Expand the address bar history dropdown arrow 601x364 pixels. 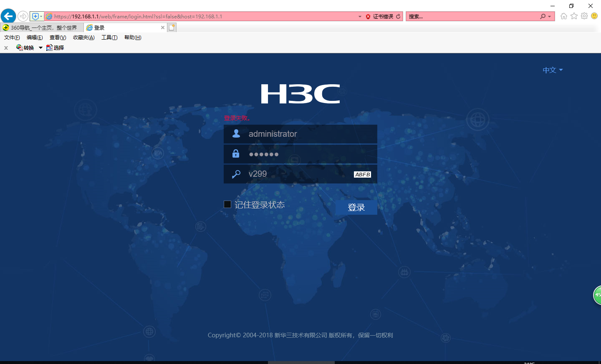(360, 17)
